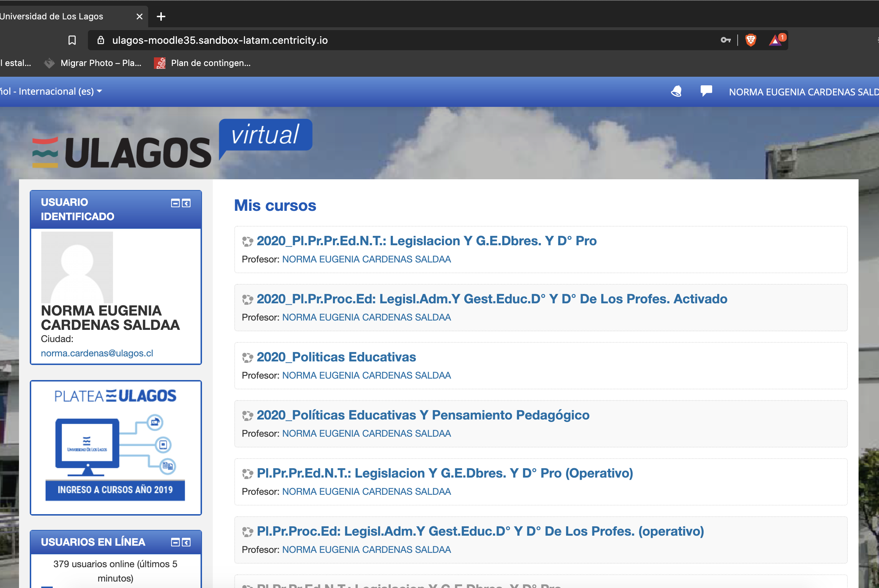Open course 2020_Pl.Pr.Pr.Ed.N.T.: Legislacion Y G.E.Dbres

click(x=427, y=241)
